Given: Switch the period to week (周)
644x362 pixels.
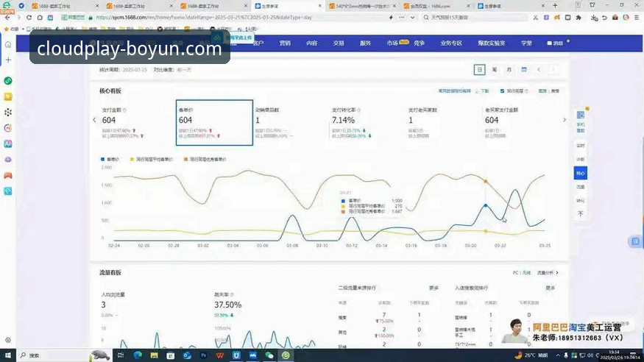Looking at the screenshot, I should 494,70.
